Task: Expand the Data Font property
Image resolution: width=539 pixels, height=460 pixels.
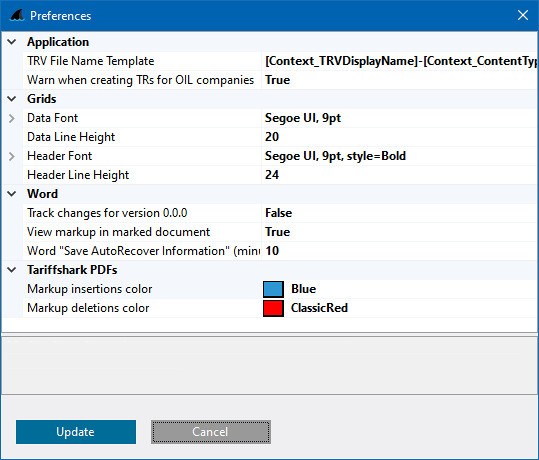Action: [x=12, y=118]
